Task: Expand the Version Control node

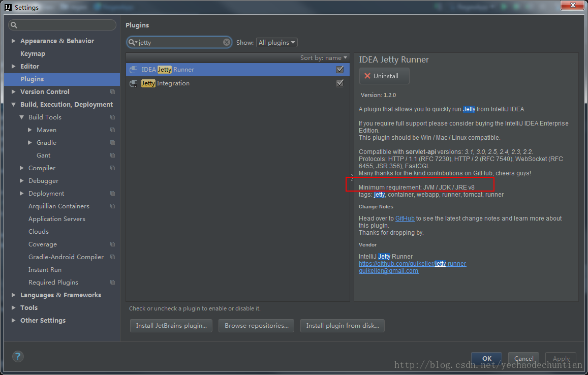Action: (x=14, y=91)
